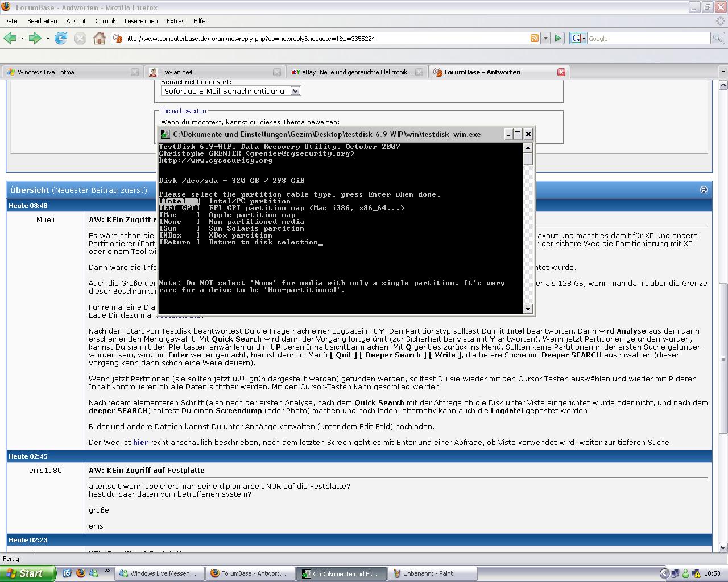Click the username enis1980
Viewport: 728px width, 582px height.
[x=45, y=470]
